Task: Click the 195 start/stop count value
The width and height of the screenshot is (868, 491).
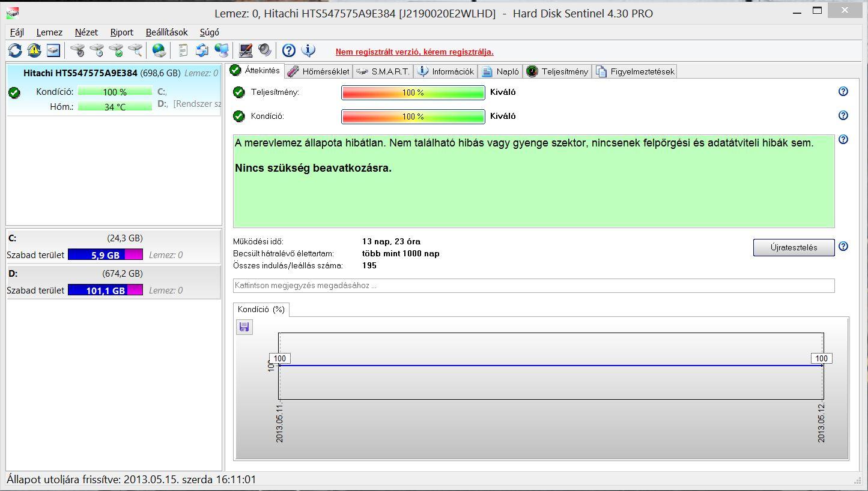Action: [x=369, y=265]
